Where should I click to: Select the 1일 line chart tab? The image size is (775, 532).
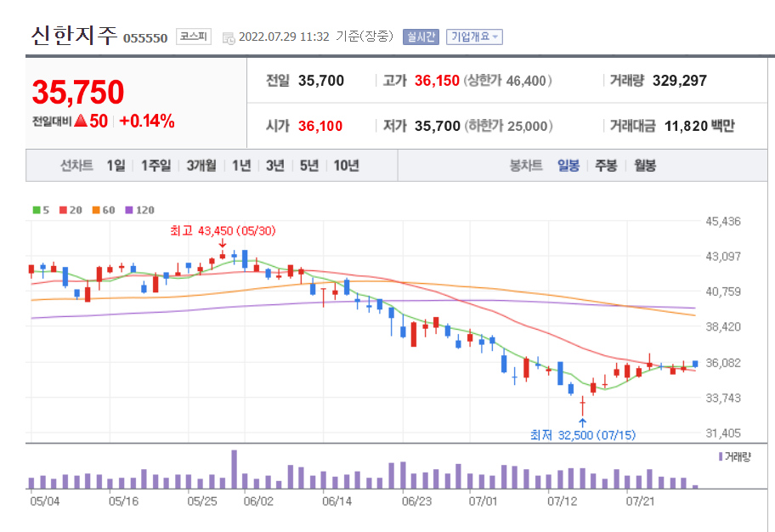pyautogui.click(x=116, y=166)
